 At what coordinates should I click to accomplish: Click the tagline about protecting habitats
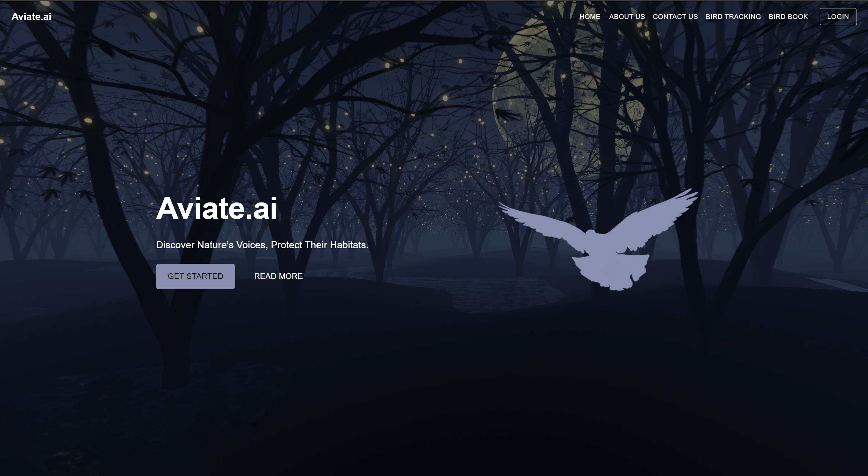pyautogui.click(x=262, y=245)
